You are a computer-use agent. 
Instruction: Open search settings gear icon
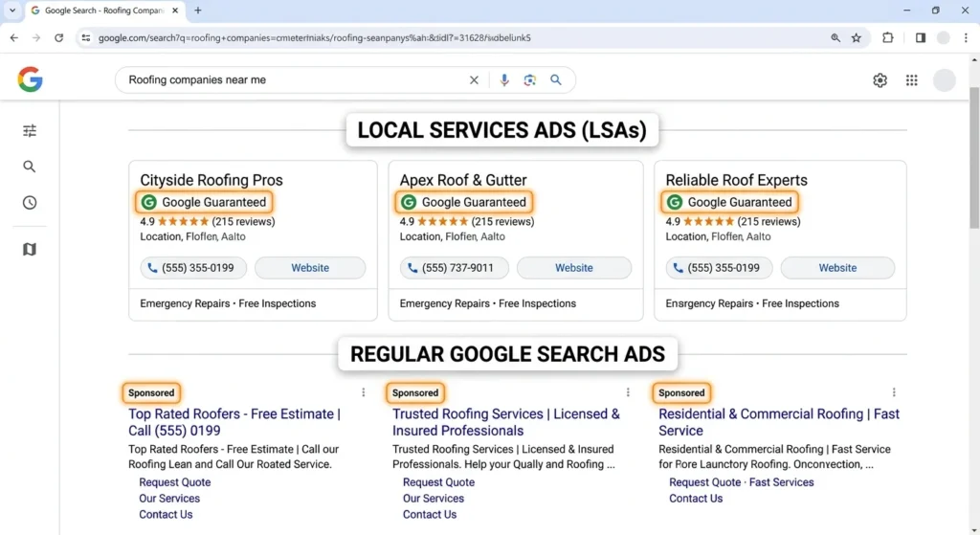click(x=880, y=80)
